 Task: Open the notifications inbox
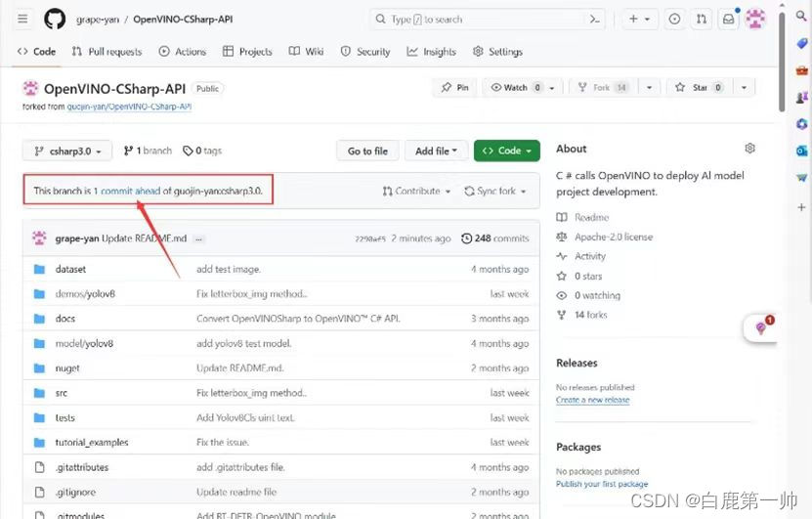click(x=729, y=20)
